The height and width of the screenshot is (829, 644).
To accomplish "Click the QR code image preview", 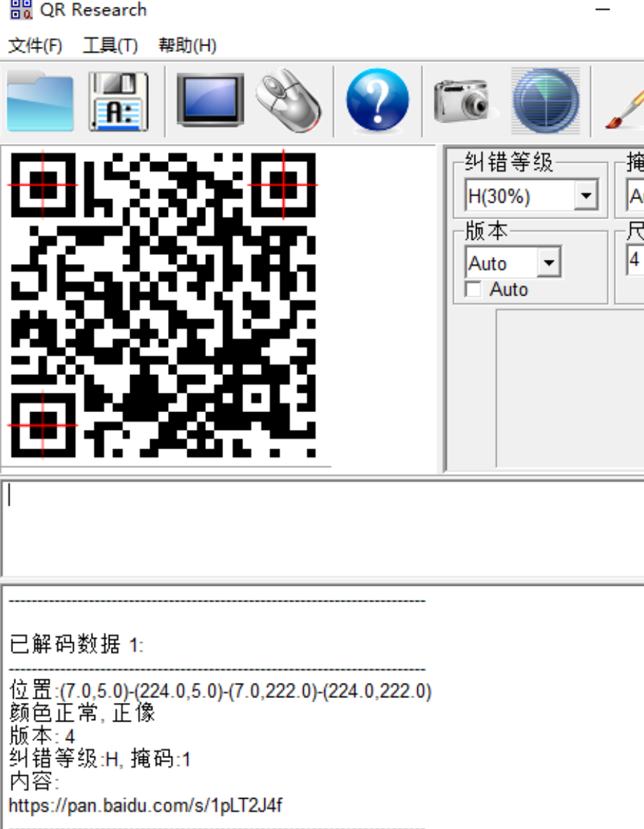I will point(163,305).
